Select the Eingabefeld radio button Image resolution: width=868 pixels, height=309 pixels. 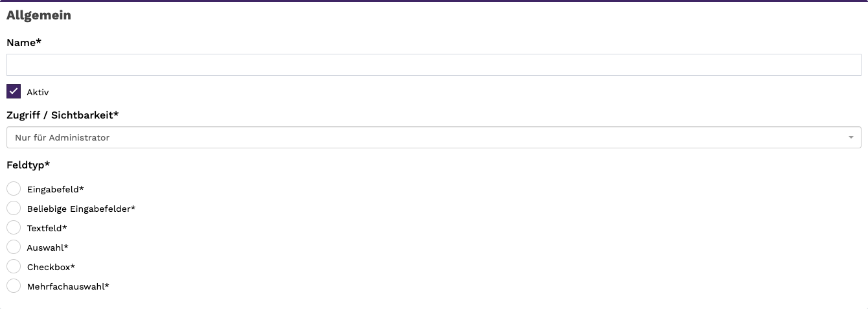pyautogui.click(x=14, y=189)
